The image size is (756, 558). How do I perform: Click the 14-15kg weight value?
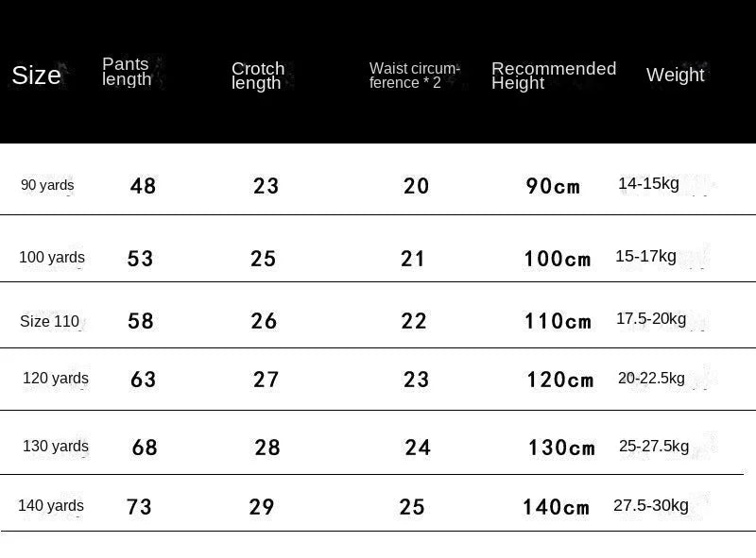[648, 183]
